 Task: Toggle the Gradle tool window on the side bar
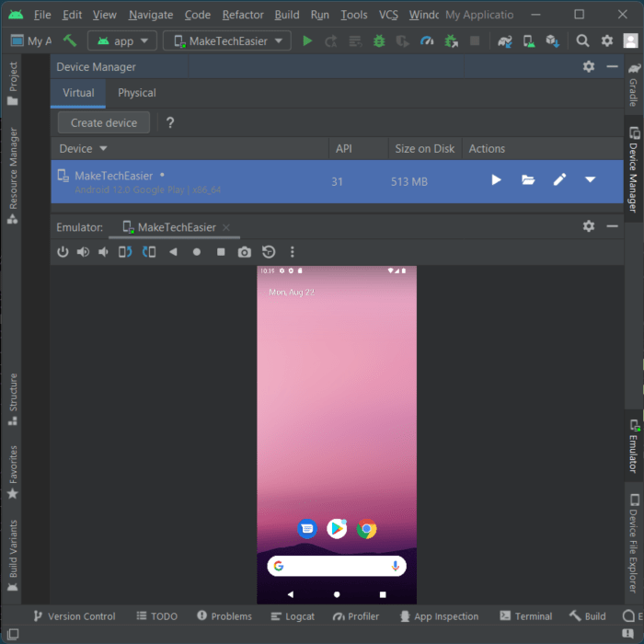point(634,86)
